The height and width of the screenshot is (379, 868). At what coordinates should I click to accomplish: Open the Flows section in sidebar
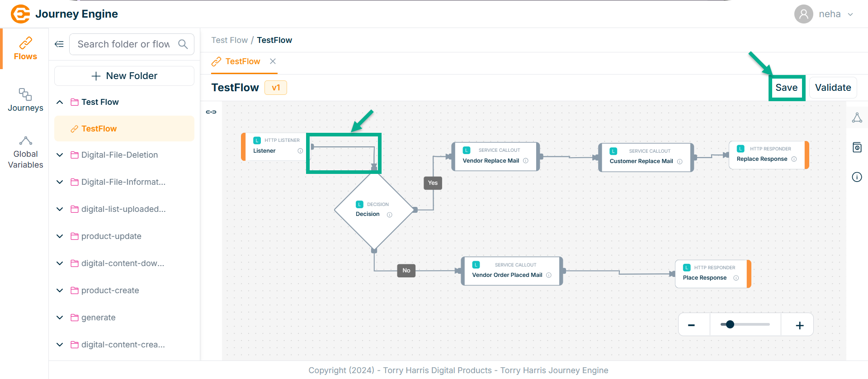click(25, 49)
